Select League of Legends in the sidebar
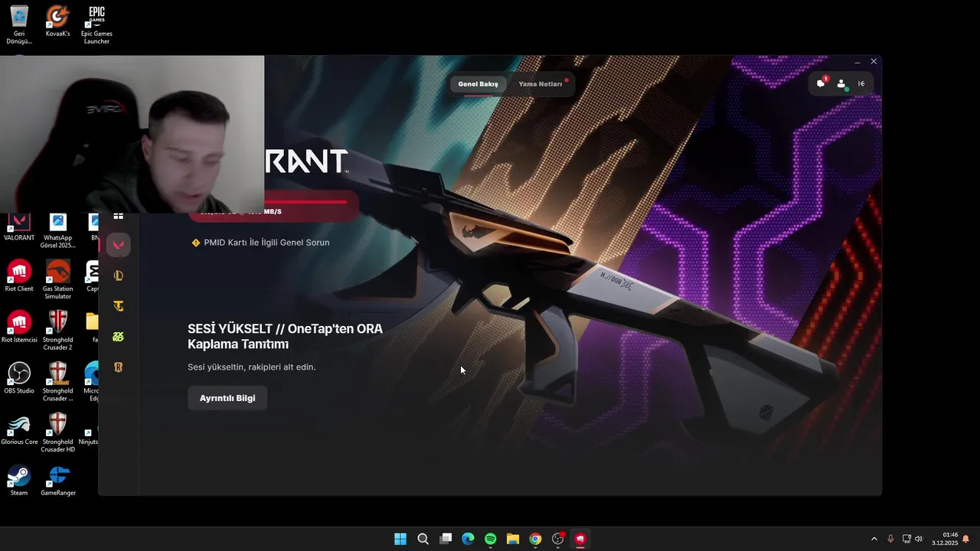 click(x=119, y=275)
